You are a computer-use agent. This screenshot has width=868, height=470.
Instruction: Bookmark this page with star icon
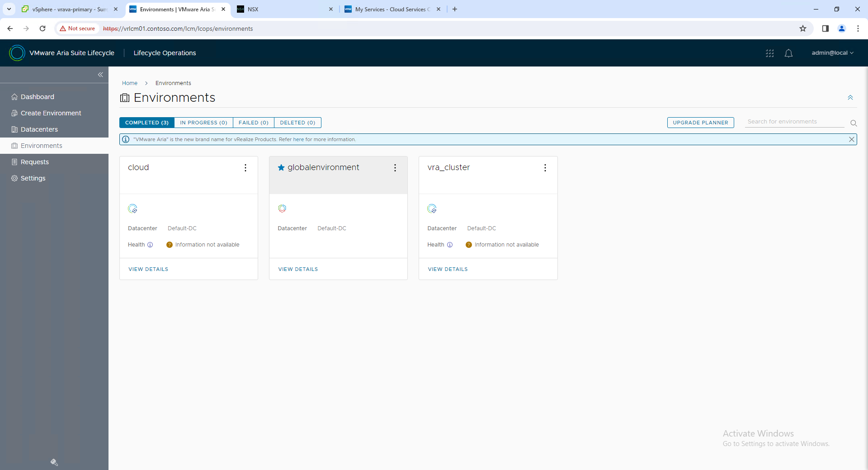[x=803, y=28]
